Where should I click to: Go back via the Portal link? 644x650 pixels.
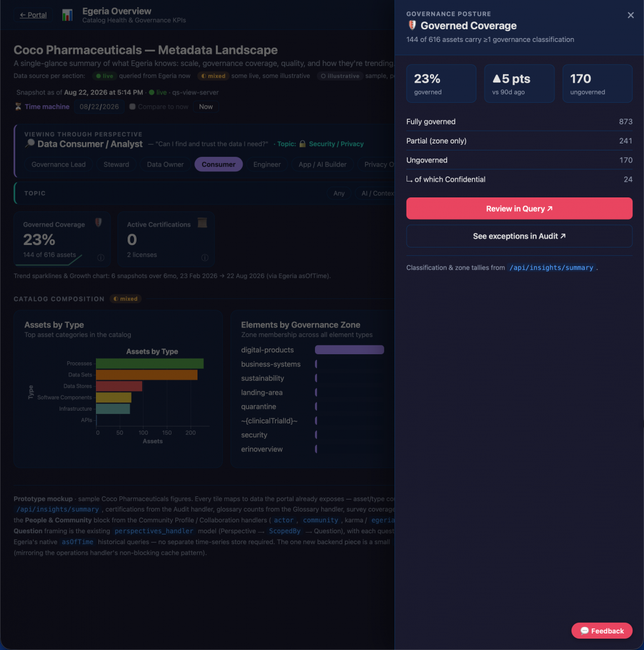click(x=33, y=15)
